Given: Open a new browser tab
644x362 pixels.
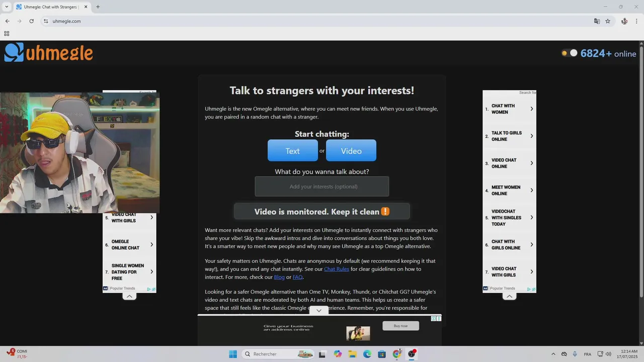Looking at the screenshot, I should click(x=98, y=7).
